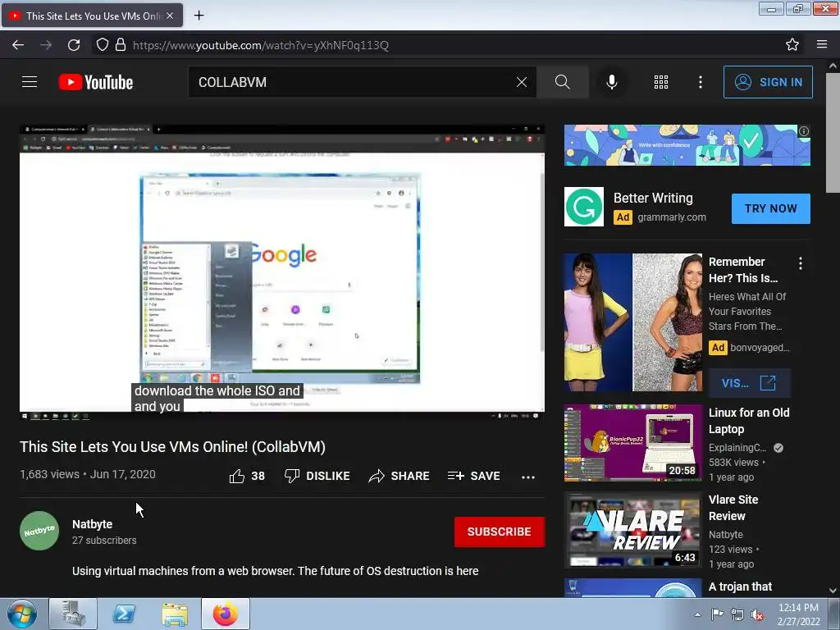Open Server Manager from taskbar
Screen dimensions: 840x630
pos(73,614)
